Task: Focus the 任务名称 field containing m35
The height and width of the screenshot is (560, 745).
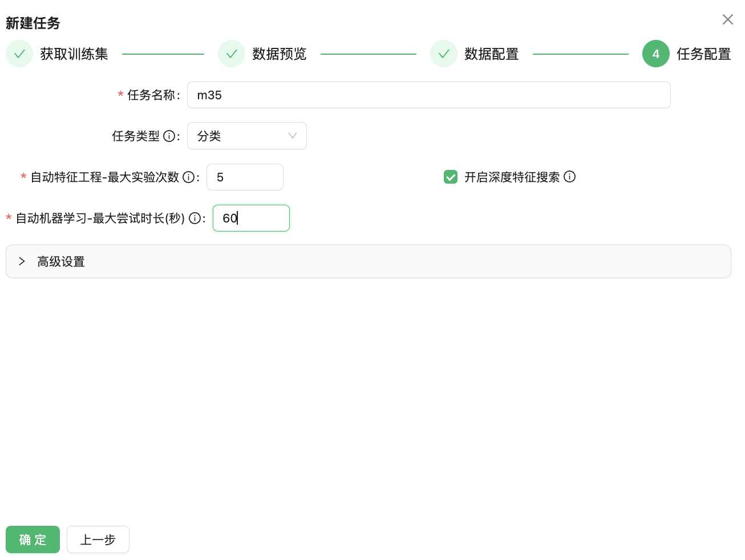Action: (428, 95)
